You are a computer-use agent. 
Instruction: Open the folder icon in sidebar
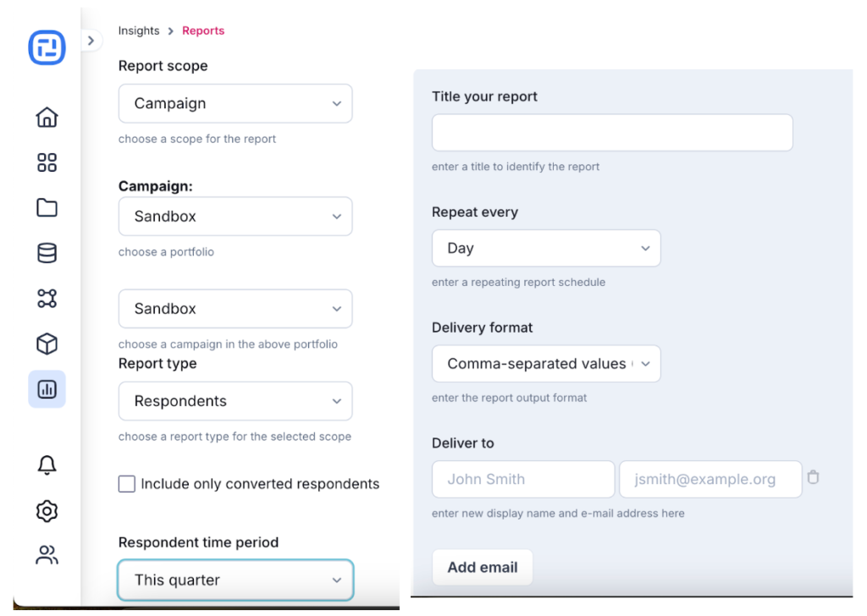pos(47,207)
